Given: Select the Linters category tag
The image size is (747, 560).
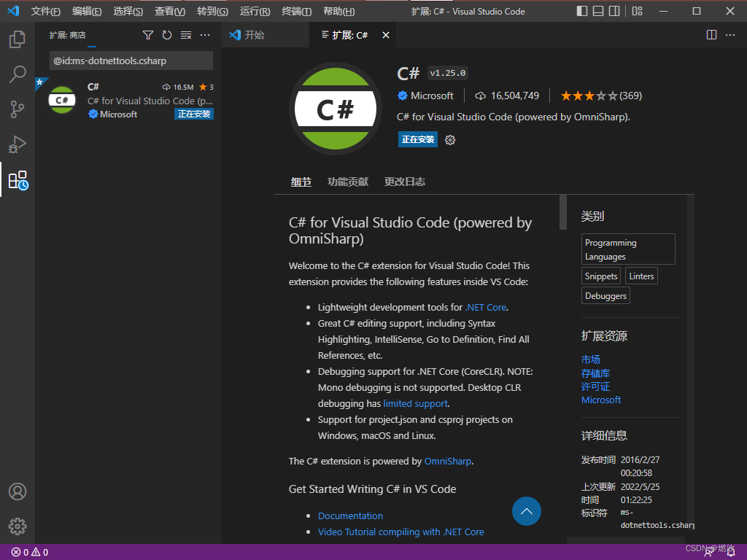Looking at the screenshot, I should [x=641, y=276].
